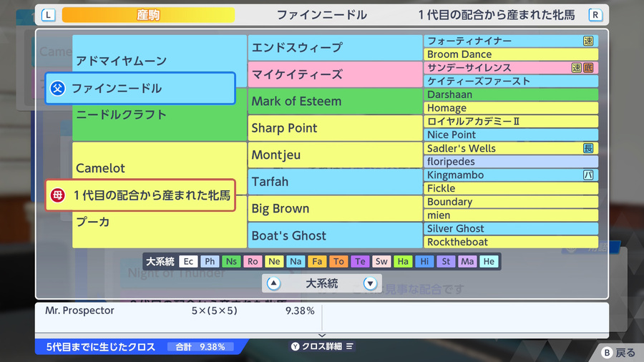Viewport: 644px width, 362px height.
Task: Click the Ne lineage swatch
Action: pos(274,261)
